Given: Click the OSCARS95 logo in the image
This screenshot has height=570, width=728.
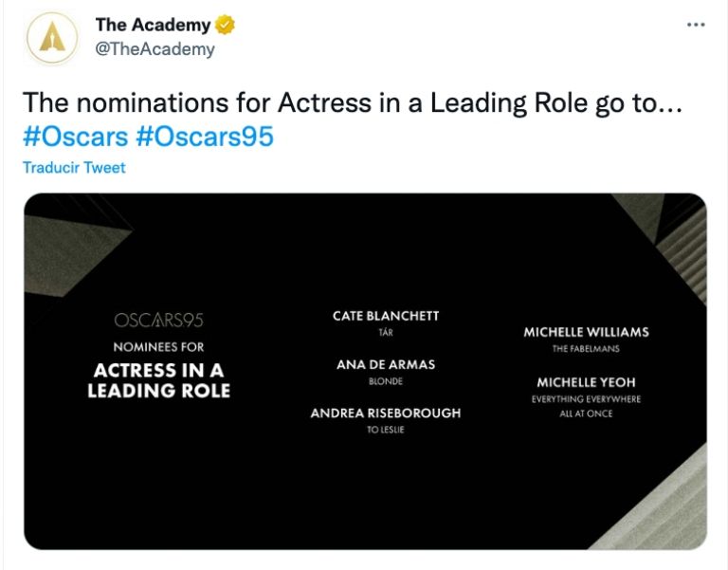Looking at the screenshot, I should (x=158, y=321).
